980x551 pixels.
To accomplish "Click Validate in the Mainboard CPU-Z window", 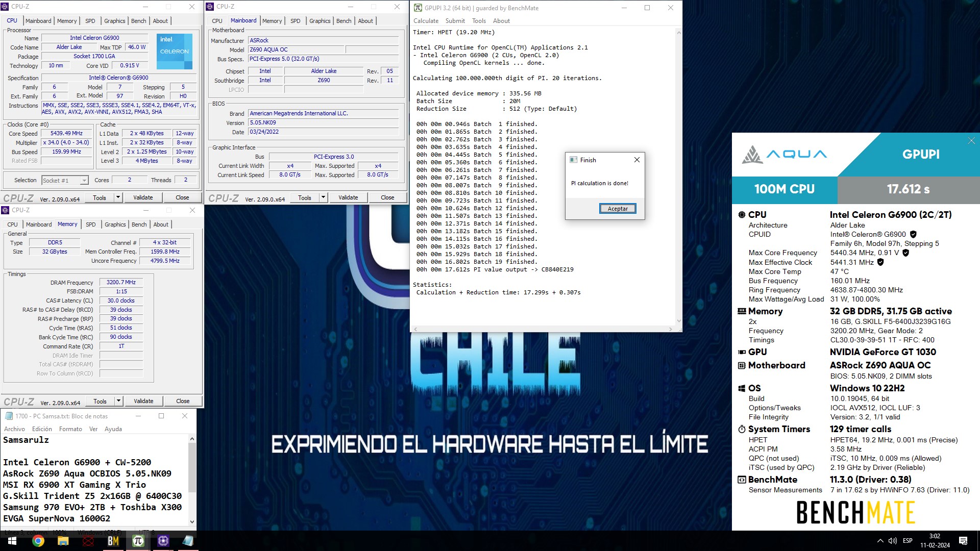I will [x=348, y=197].
